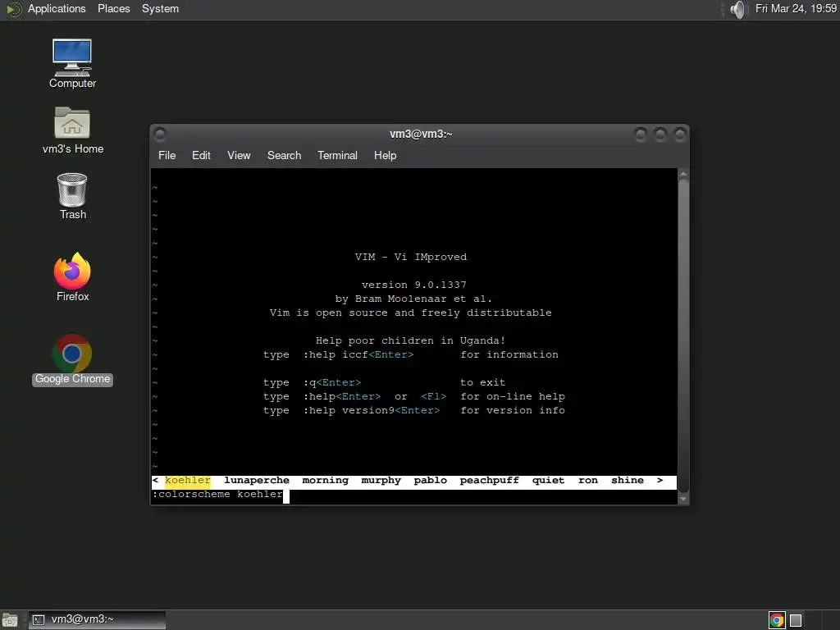Click the vm3@vm3:~ taskbar button
This screenshot has height=630, width=840.
pyautogui.click(x=97, y=620)
